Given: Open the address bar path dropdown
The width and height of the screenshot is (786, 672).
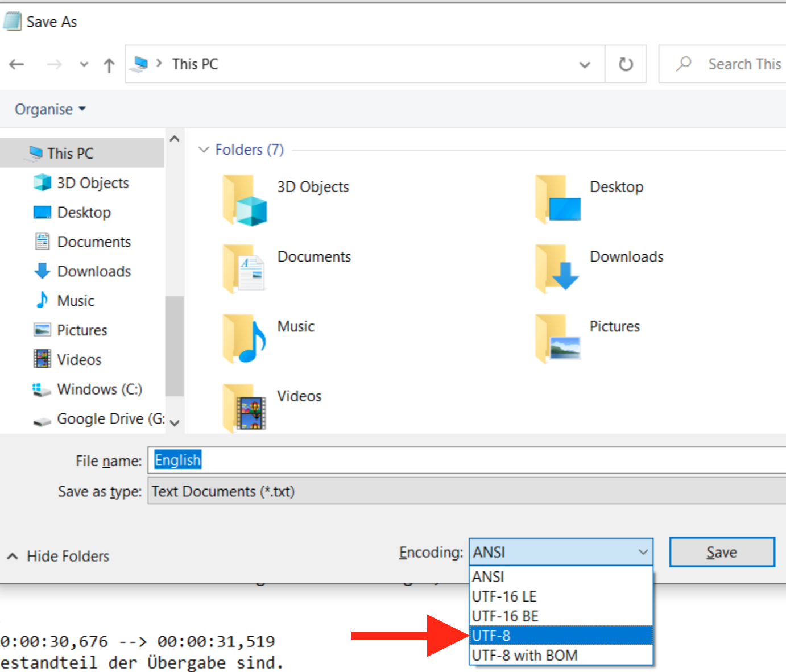Looking at the screenshot, I should click(584, 64).
